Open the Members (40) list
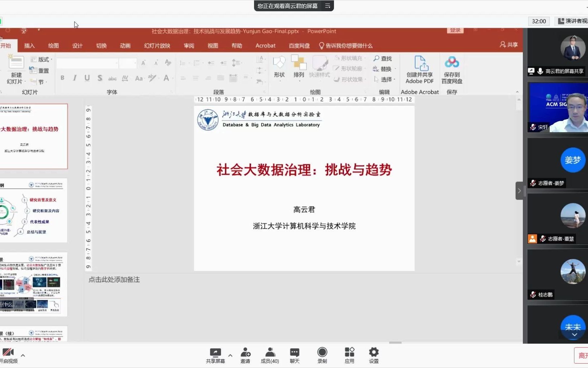The height and width of the screenshot is (368, 588). [270, 355]
